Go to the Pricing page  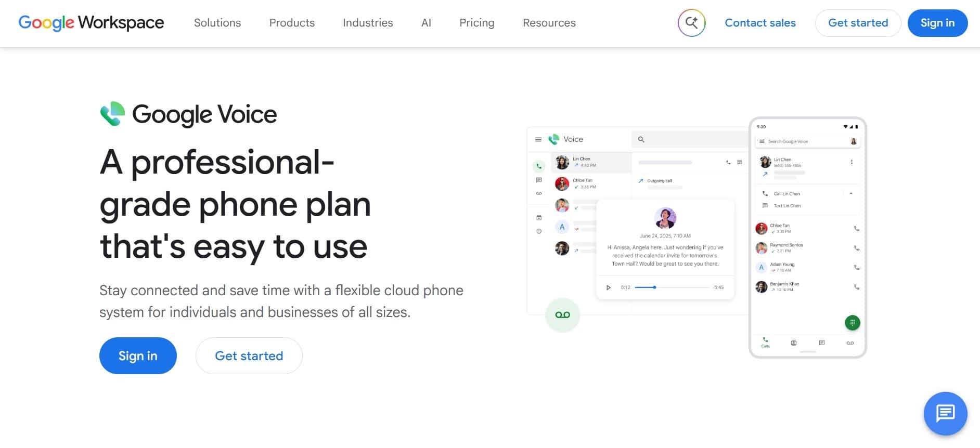pyautogui.click(x=476, y=23)
